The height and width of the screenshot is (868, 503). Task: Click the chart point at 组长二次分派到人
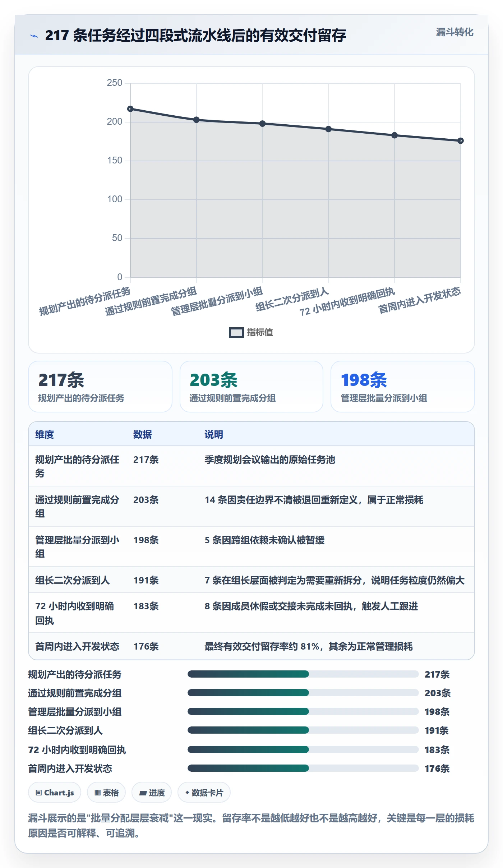point(328,129)
